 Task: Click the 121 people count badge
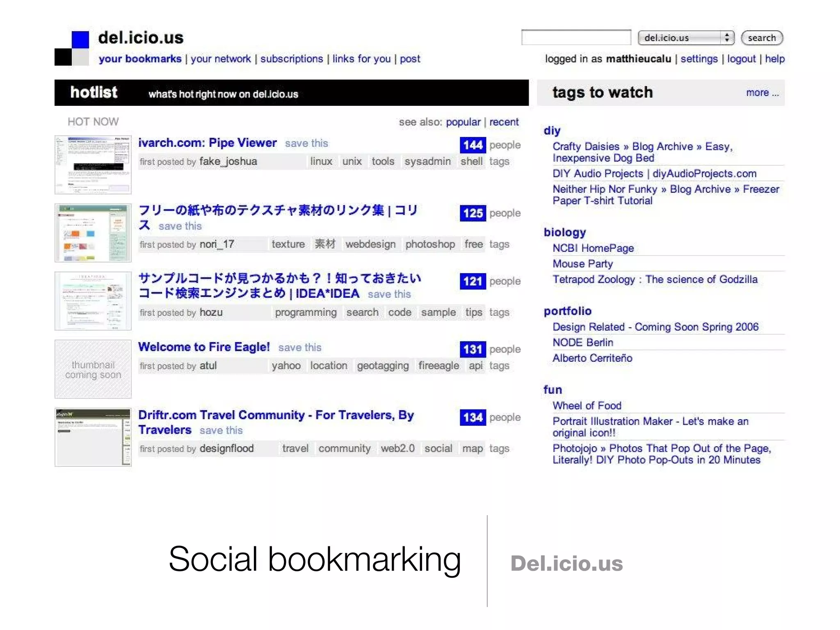(x=473, y=281)
